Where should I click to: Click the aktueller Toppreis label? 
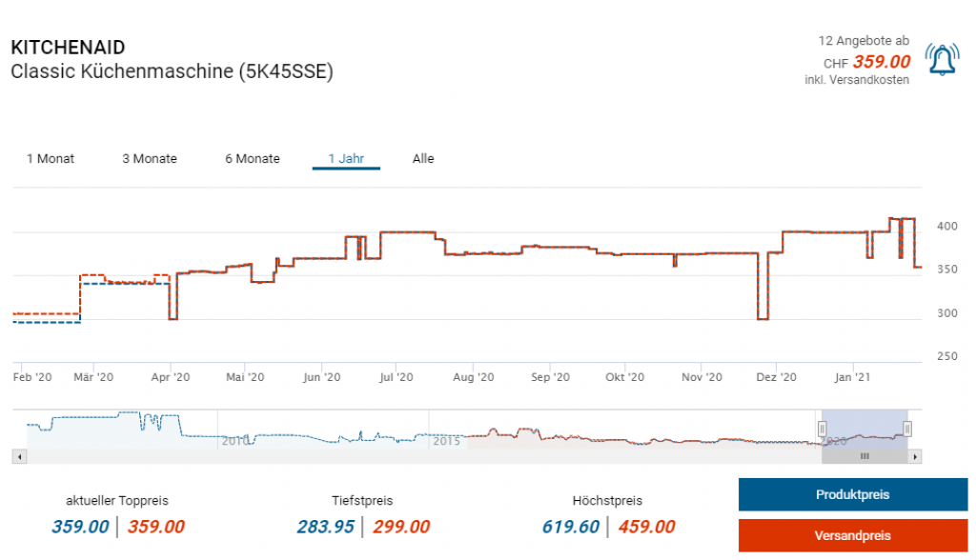117,500
